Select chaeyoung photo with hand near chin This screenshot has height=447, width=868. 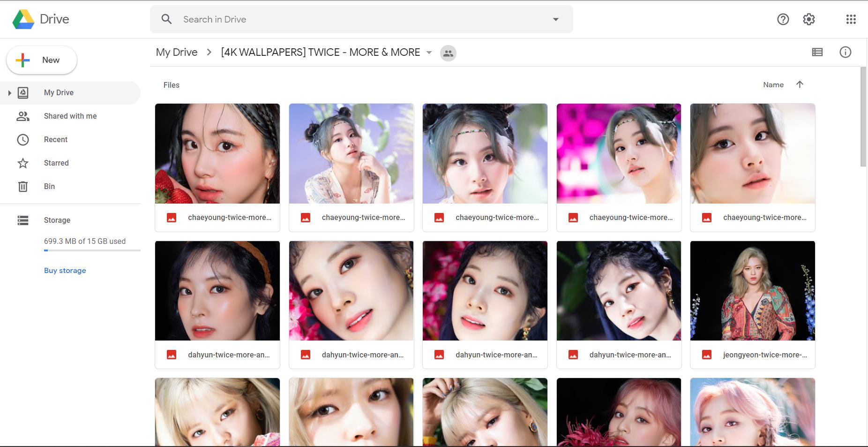pos(352,167)
